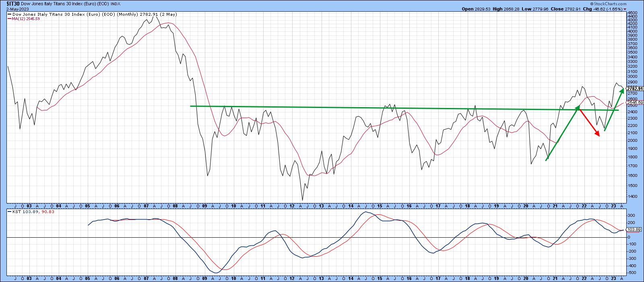Click the $IT30 ticker symbol
644x282 pixels.
coord(13,3)
